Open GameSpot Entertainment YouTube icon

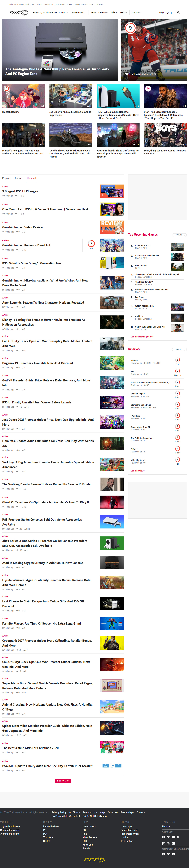coord(173,854)
